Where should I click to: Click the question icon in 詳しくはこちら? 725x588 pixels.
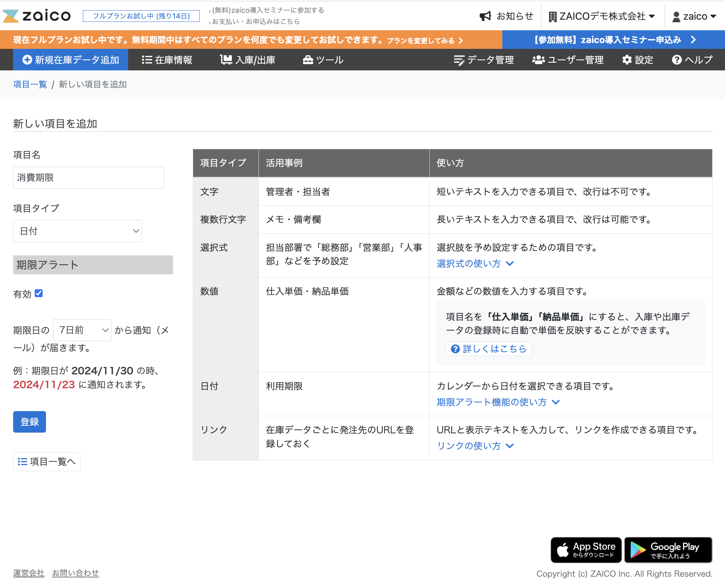455,349
